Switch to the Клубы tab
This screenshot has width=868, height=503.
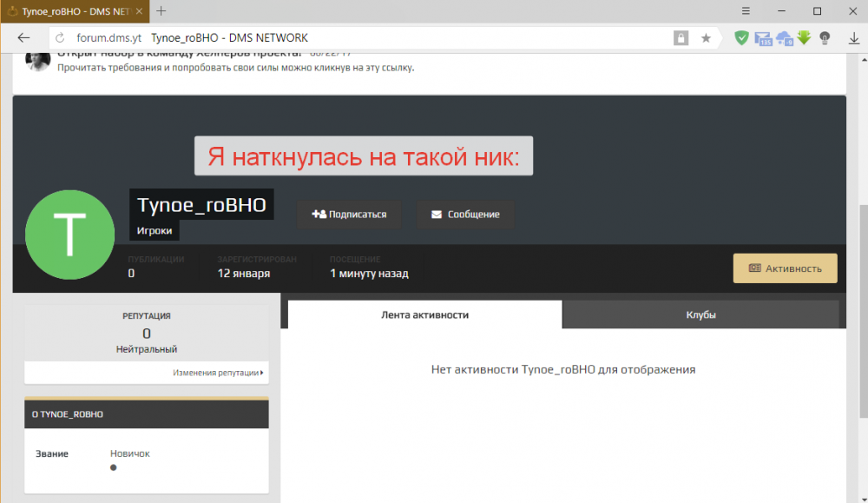coord(700,314)
